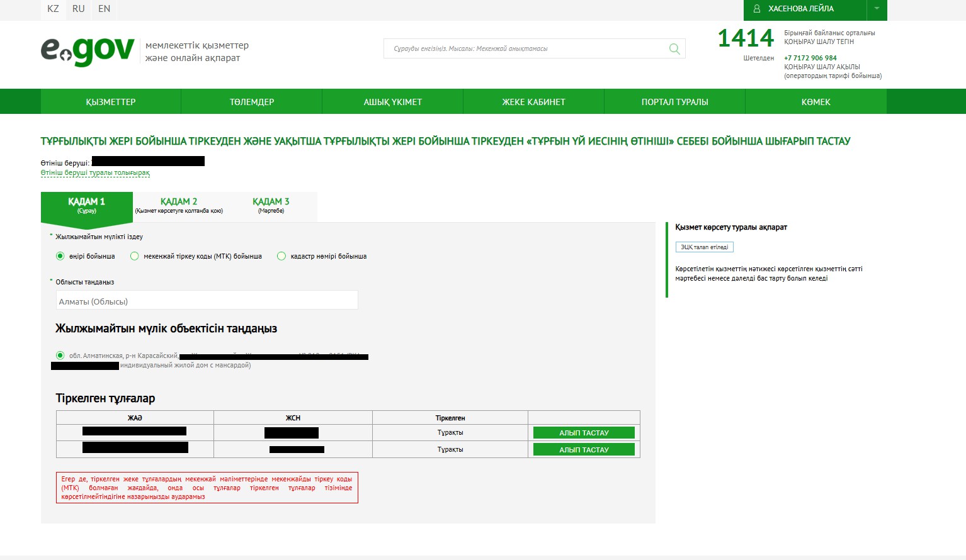Choose search by МТК registration code
Image resolution: width=966 pixels, height=560 pixels.
tap(135, 256)
